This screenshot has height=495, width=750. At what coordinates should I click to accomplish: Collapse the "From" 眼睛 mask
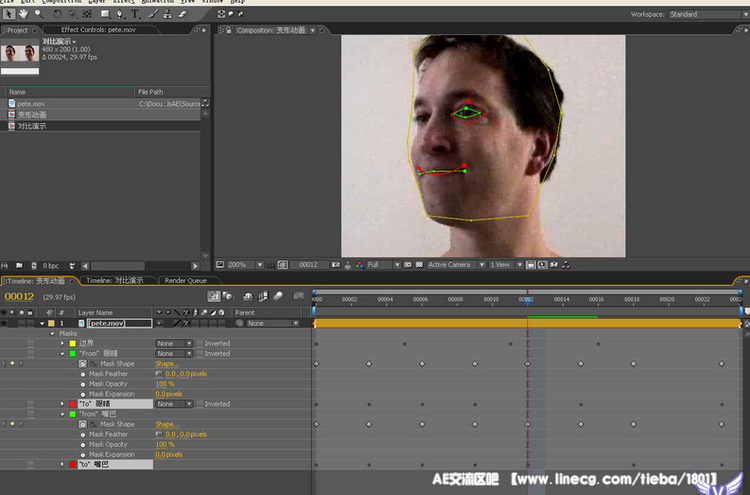tap(62, 353)
